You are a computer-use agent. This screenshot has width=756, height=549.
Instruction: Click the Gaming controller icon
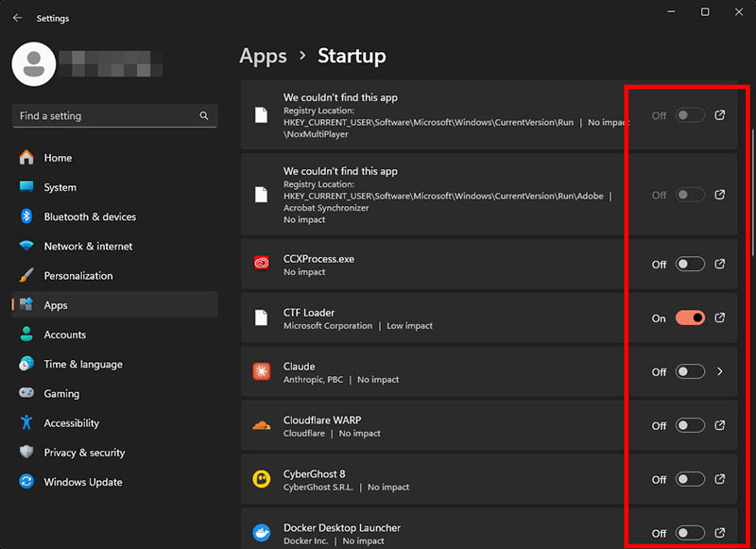26,393
